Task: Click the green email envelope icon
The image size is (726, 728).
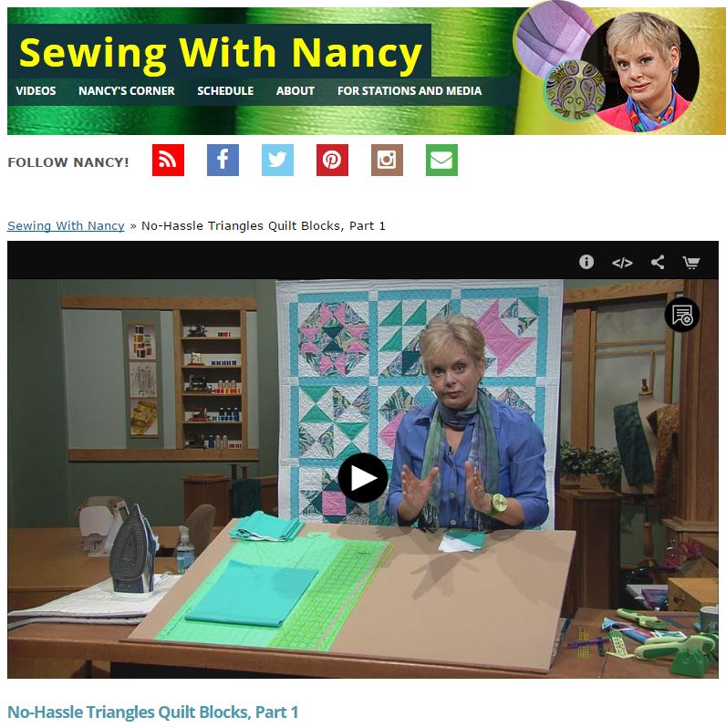Action: click(442, 161)
